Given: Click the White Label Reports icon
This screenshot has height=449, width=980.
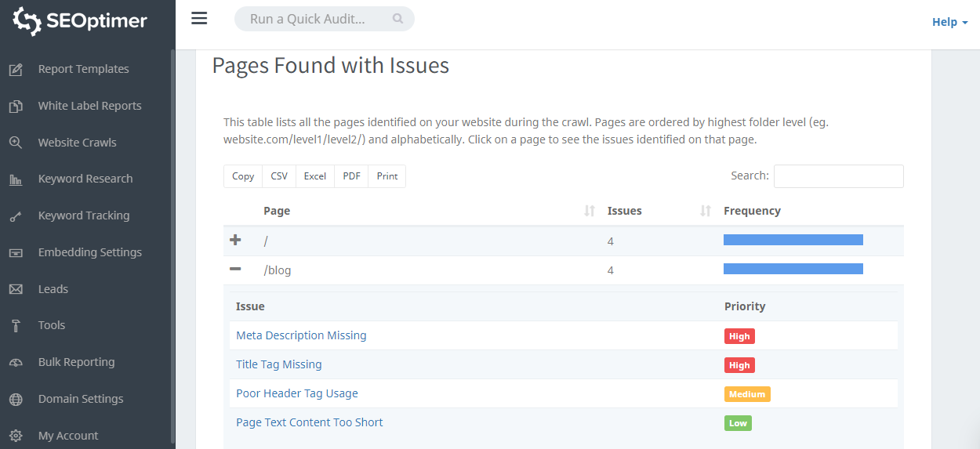Looking at the screenshot, I should pyautogui.click(x=16, y=107).
